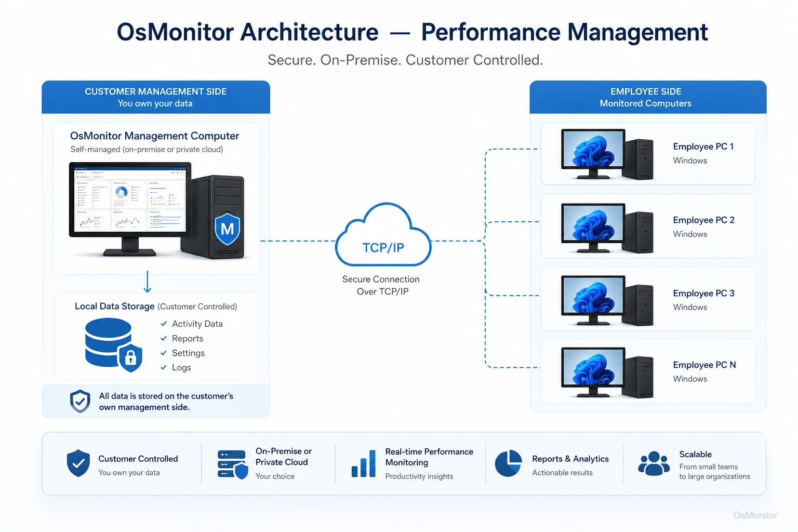The image size is (798, 532).
Task: Click the pie chart icon for Reports & Analytics
Action: (x=508, y=463)
